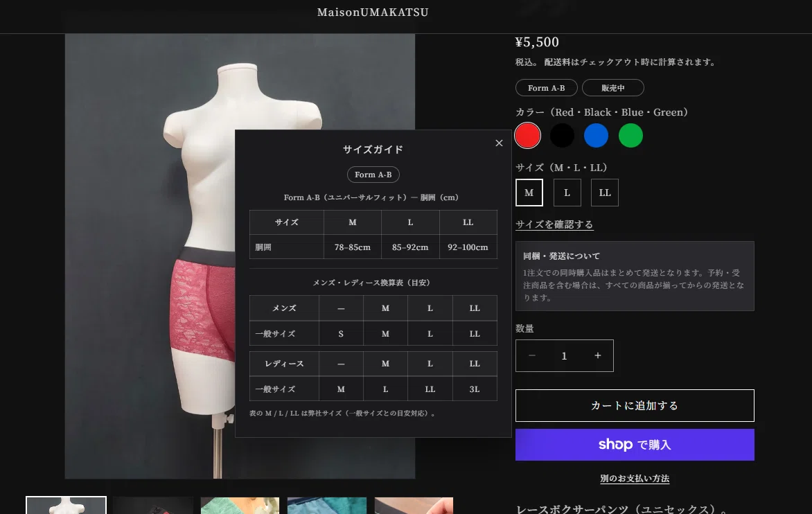Viewport: 812px width, 514px height.
Task: Click the Form A-B tag in size guide
Action: (373, 175)
